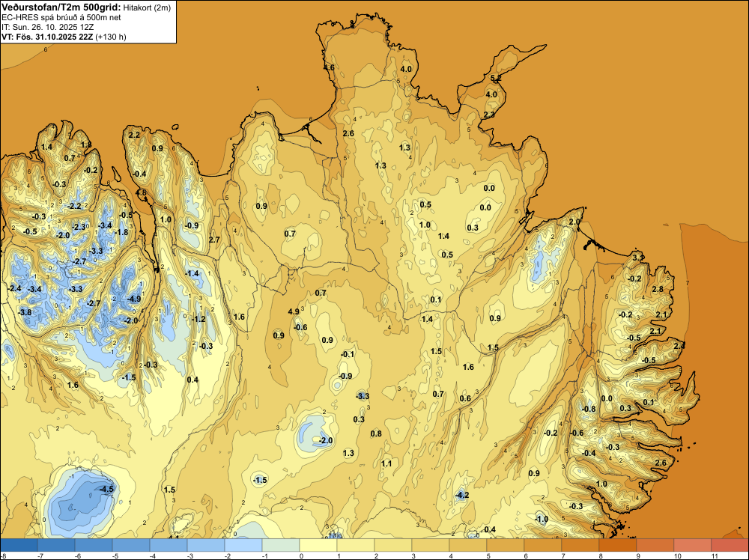Click the positive temperature value '0.6'

pos(465,398)
